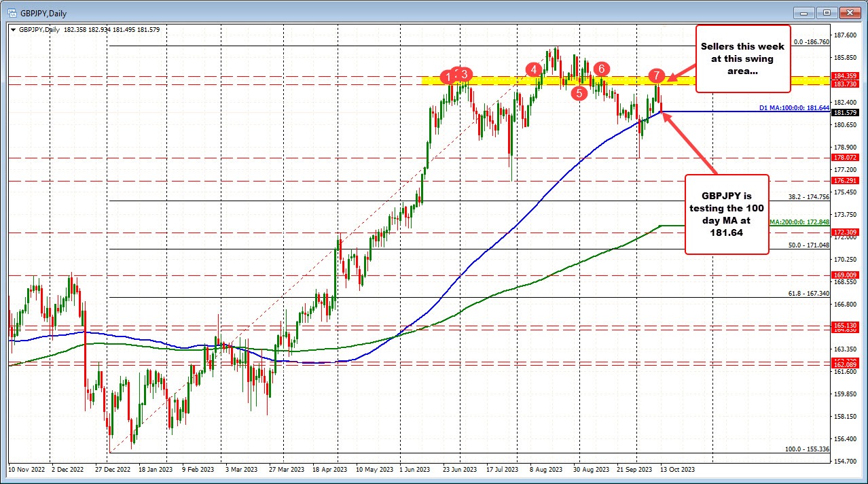Click the minimize button on the chart window
The height and width of the screenshot is (484, 868).
[803, 12]
